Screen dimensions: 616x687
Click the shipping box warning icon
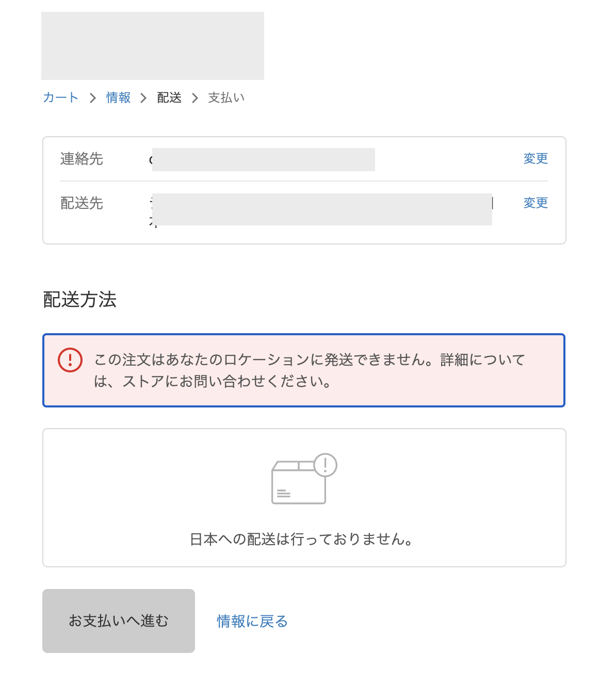click(304, 479)
